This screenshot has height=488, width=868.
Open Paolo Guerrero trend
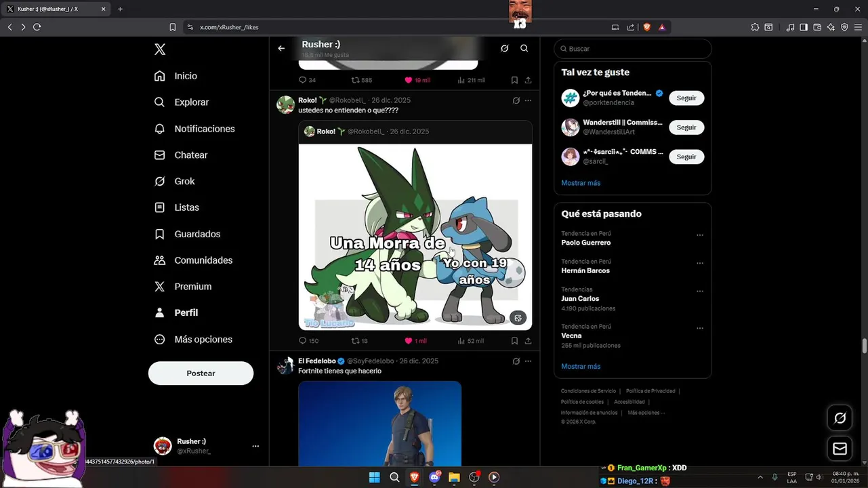pyautogui.click(x=585, y=243)
